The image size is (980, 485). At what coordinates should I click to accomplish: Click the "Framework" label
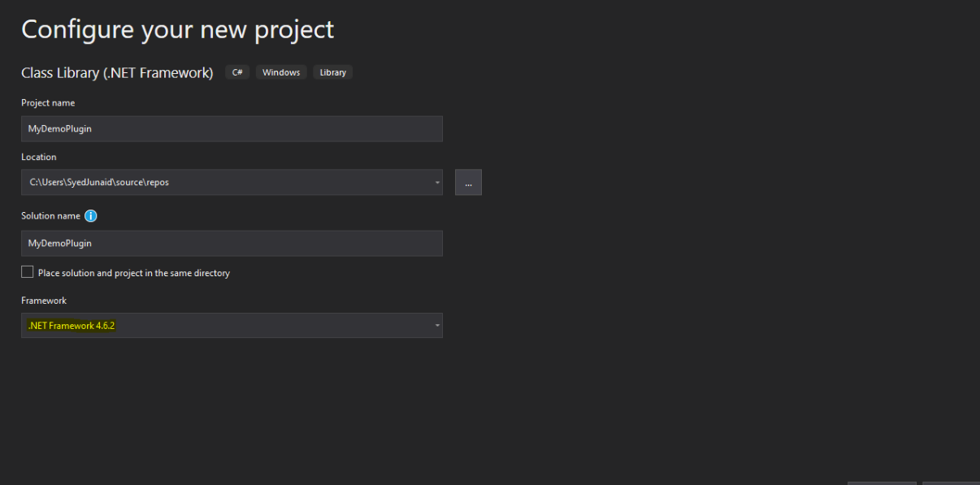[x=44, y=300]
